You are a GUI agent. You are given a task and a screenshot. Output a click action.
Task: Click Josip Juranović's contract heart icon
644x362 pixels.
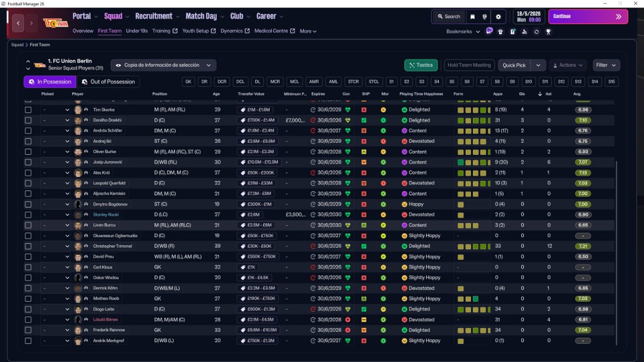(347, 162)
